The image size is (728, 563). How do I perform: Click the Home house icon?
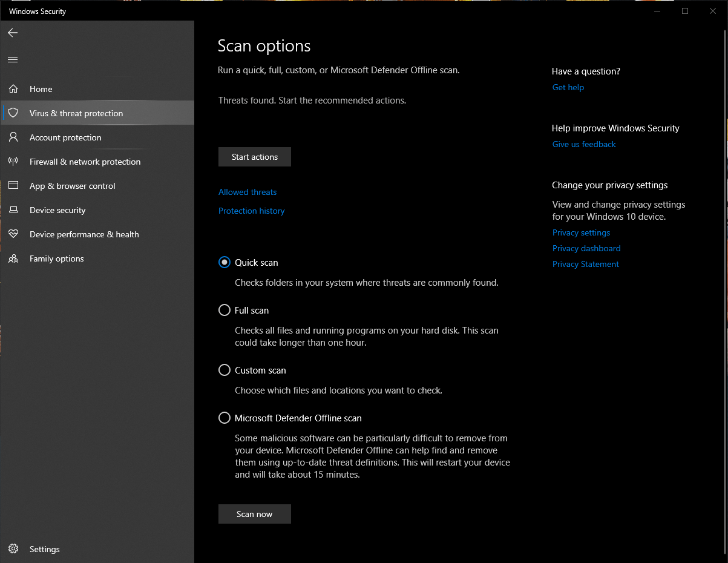13,89
